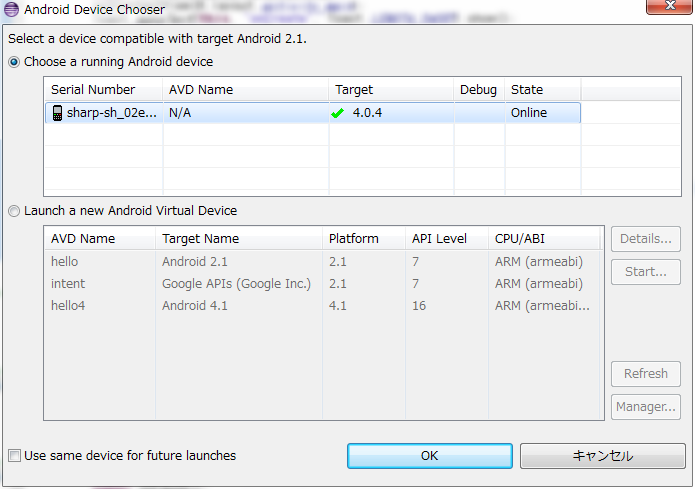Click the Target column header
Image resolution: width=695 pixels, height=489 pixels.
[x=391, y=90]
